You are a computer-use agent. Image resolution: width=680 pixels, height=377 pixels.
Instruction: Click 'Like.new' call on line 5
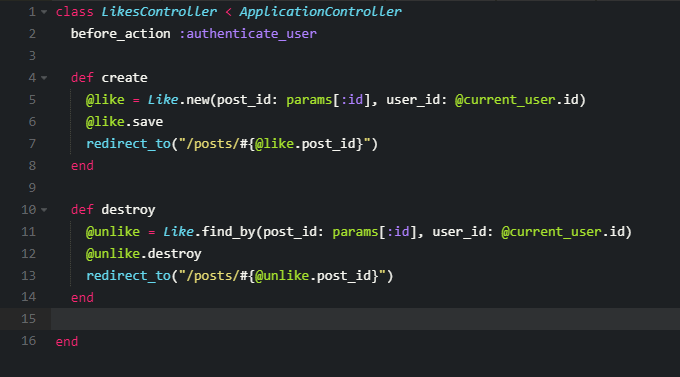pyautogui.click(x=179, y=100)
